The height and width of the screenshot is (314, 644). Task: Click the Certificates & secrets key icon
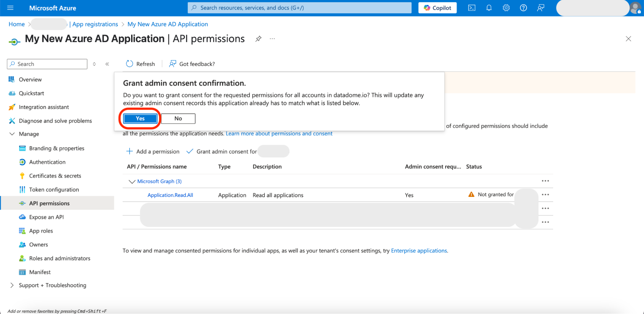pos(22,176)
